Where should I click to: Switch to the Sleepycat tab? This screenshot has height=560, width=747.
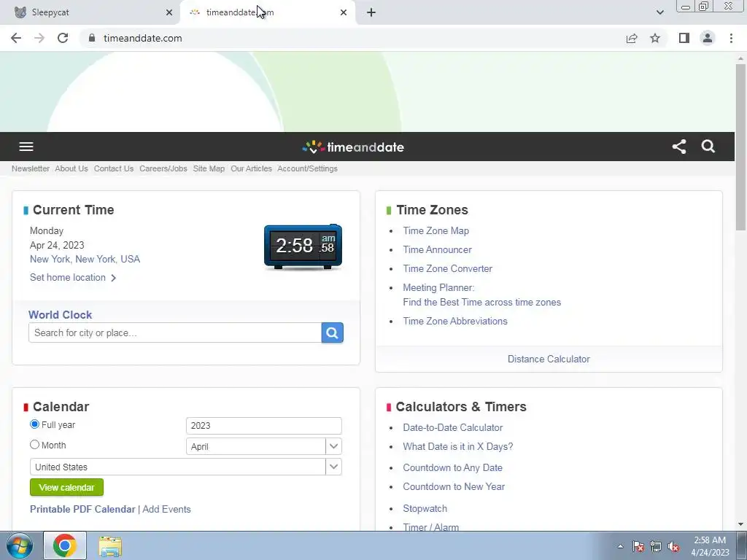point(90,12)
